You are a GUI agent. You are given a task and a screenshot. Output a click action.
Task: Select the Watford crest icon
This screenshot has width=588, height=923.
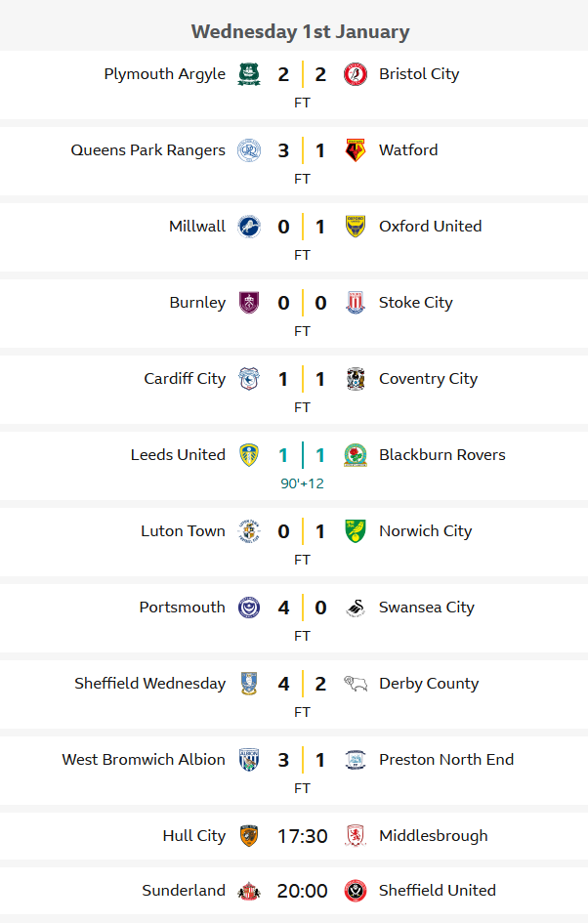click(356, 150)
